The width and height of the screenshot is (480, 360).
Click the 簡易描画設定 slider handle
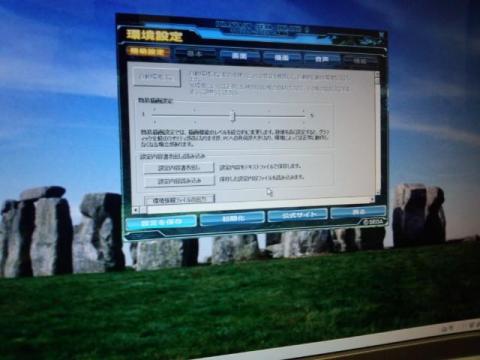click(x=233, y=116)
